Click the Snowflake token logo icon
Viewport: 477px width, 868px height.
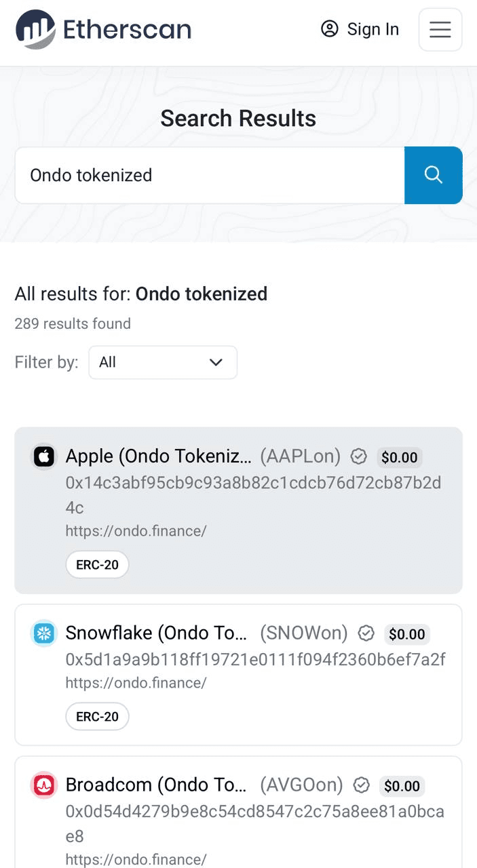pos(44,634)
